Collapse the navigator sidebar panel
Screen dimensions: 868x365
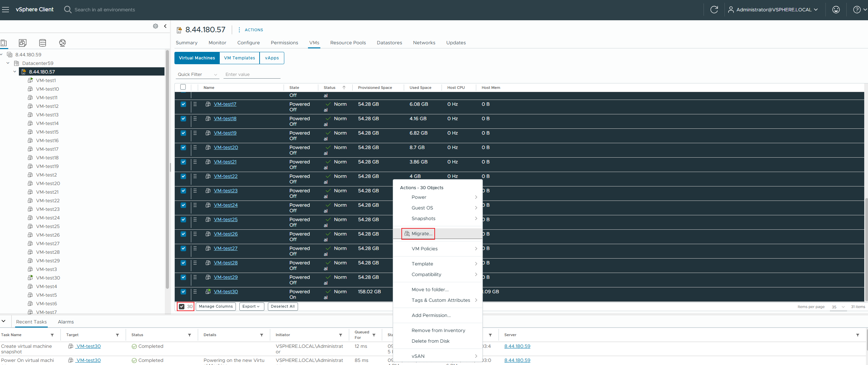[x=165, y=26]
